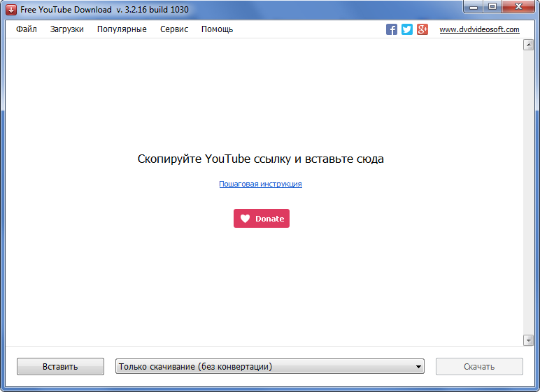Open the Файл menu
Viewport: 540px width, 392px height.
(27, 29)
